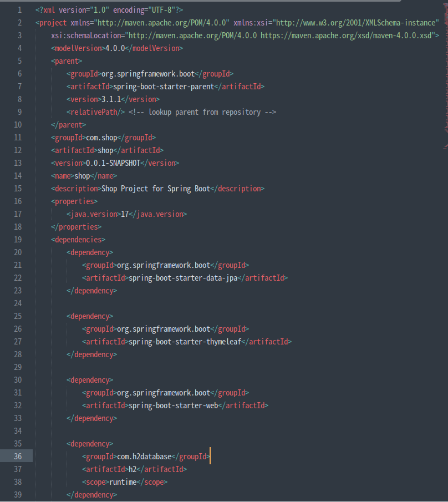Click the opening dependency tag on line 30
Image resolution: width=448 pixels, height=502 pixels.
coord(90,381)
